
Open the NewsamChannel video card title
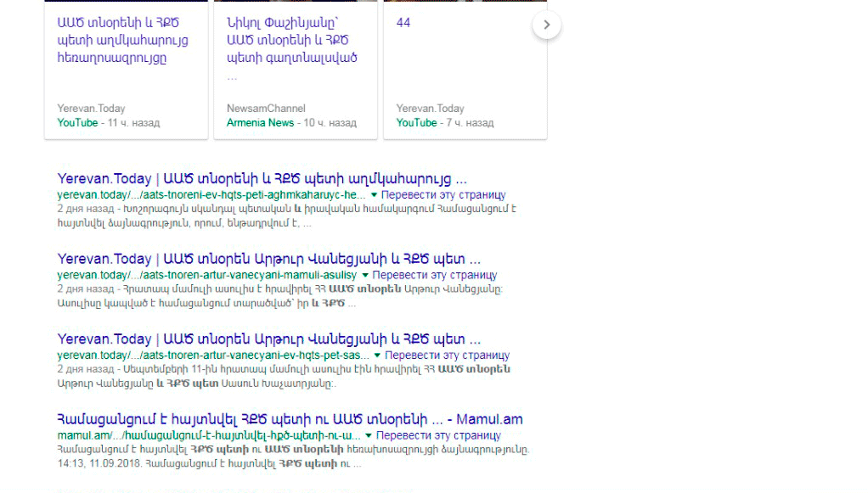coord(291,41)
